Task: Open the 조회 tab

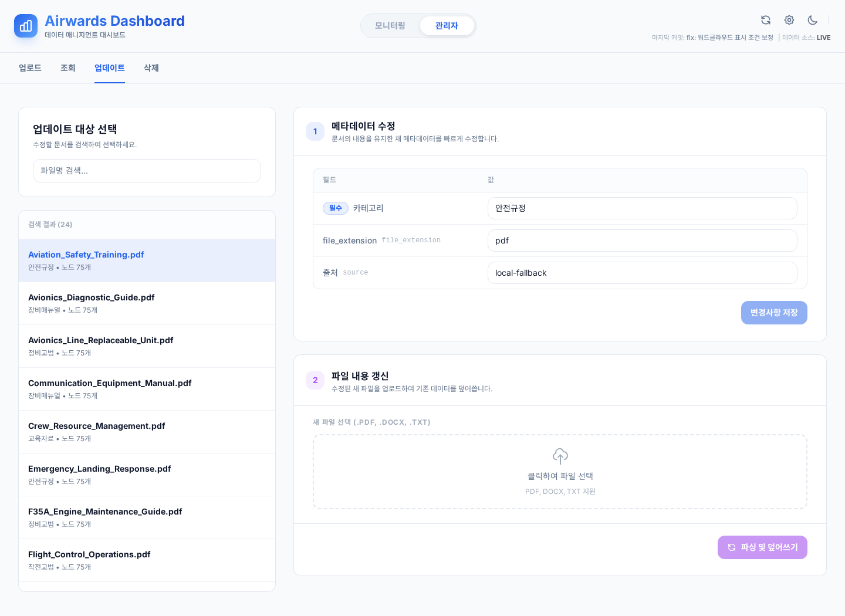Action: tap(68, 68)
